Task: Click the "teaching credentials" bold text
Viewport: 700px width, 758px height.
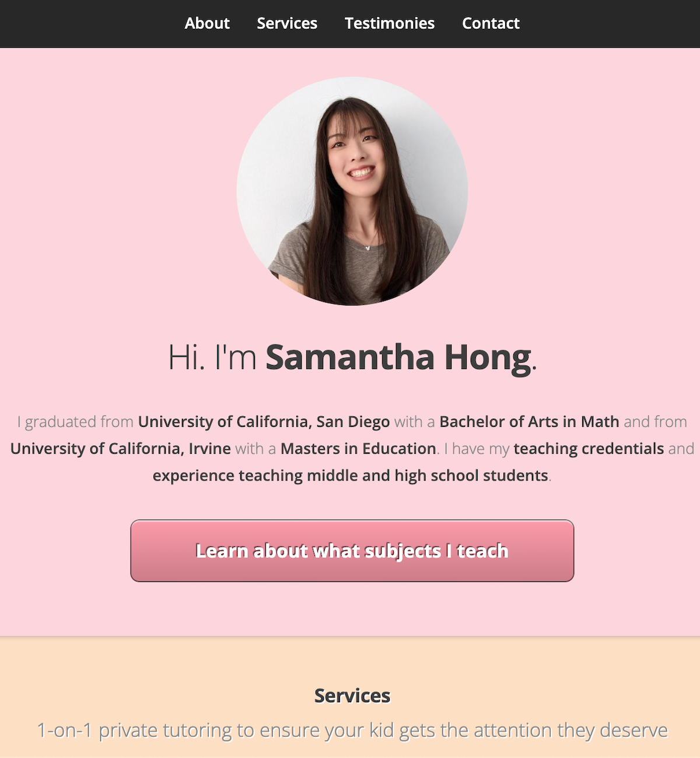Action: click(589, 448)
